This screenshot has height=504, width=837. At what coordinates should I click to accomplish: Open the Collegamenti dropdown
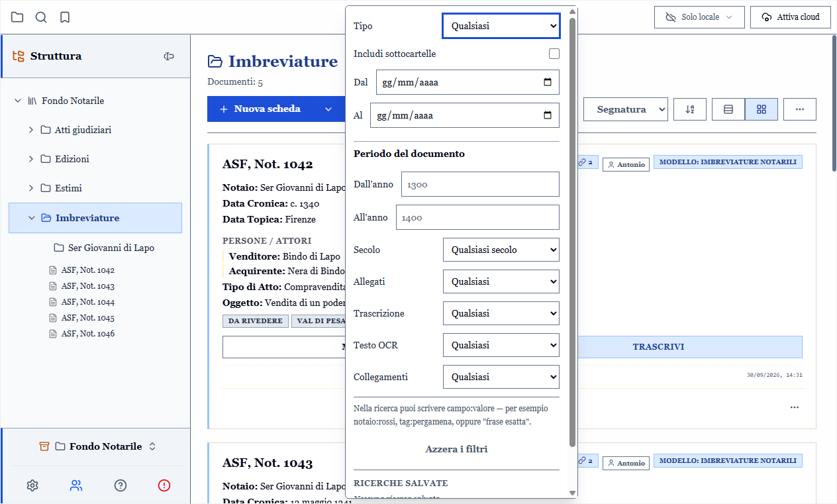coord(501,377)
